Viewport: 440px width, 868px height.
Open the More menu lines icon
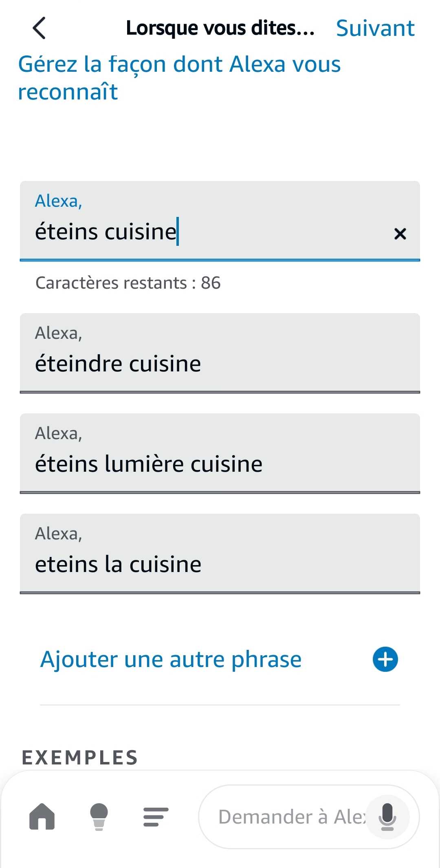click(x=156, y=817)
